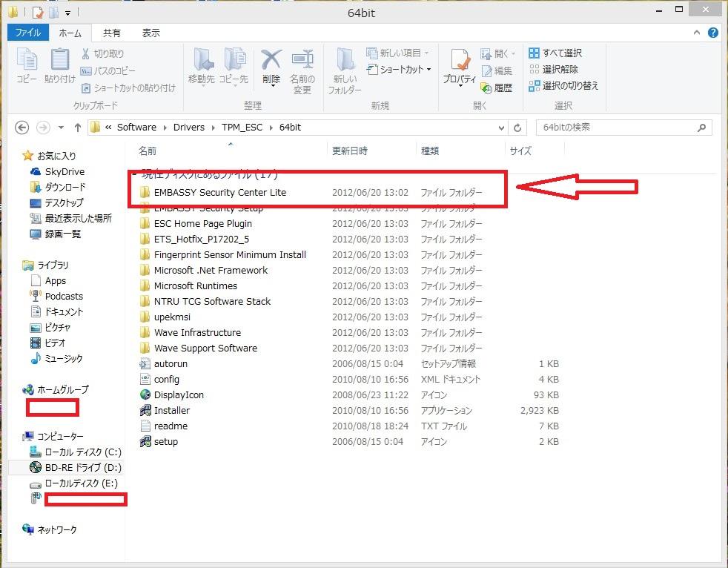The image size is (728, 568).
Task: Expand hidden path chevron before Software
Action: point(108,128)
